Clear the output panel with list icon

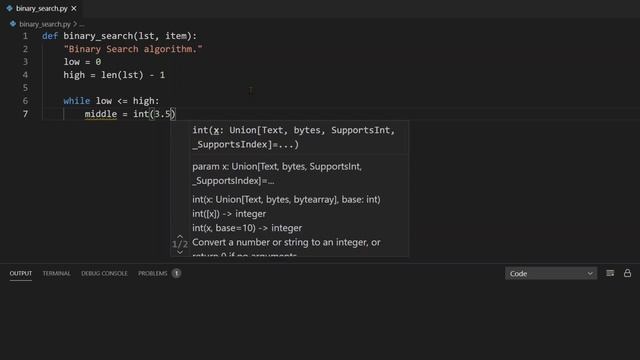tap(610, 273)
